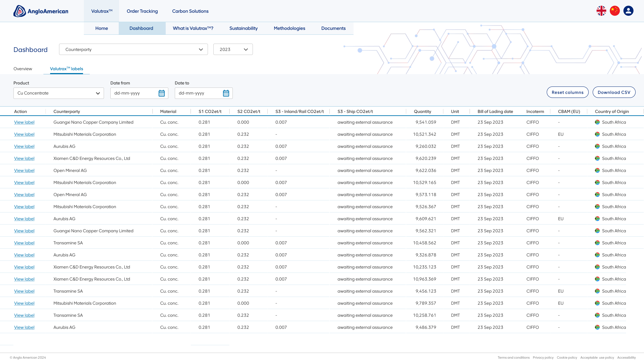This screenshot has height=362, width=644.
Task: Open the Counterparty dropdown
Action: click(133, 49)
